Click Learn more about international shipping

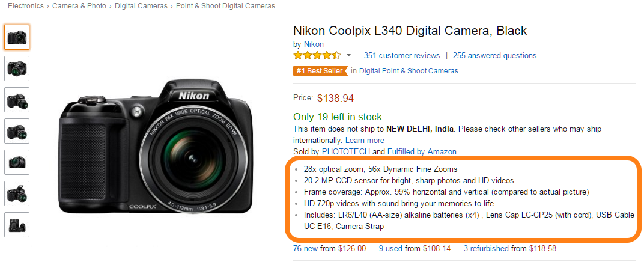(x=365, y=141)
